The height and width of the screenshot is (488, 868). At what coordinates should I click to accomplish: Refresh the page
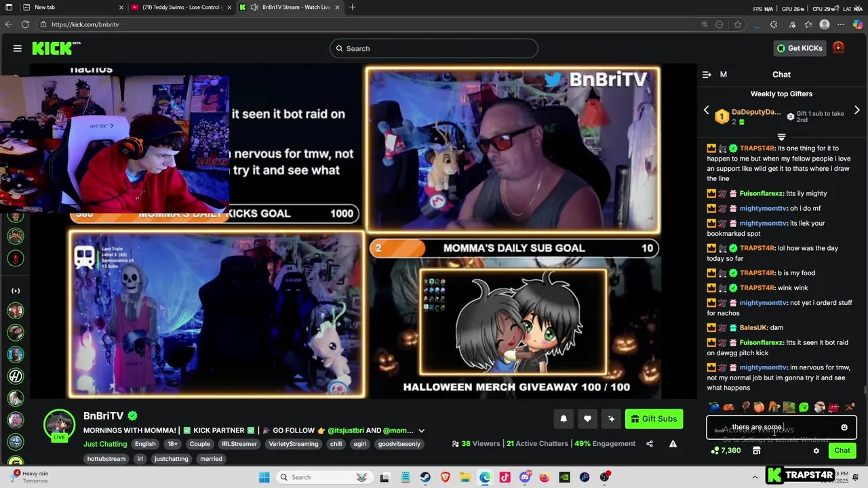point(25,24)
